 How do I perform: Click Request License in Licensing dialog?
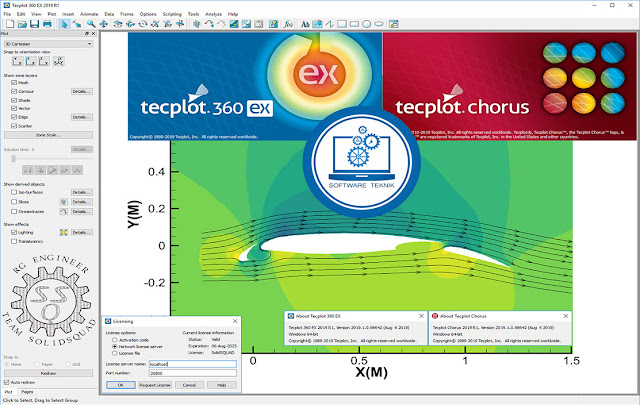(x=155, y=385)
